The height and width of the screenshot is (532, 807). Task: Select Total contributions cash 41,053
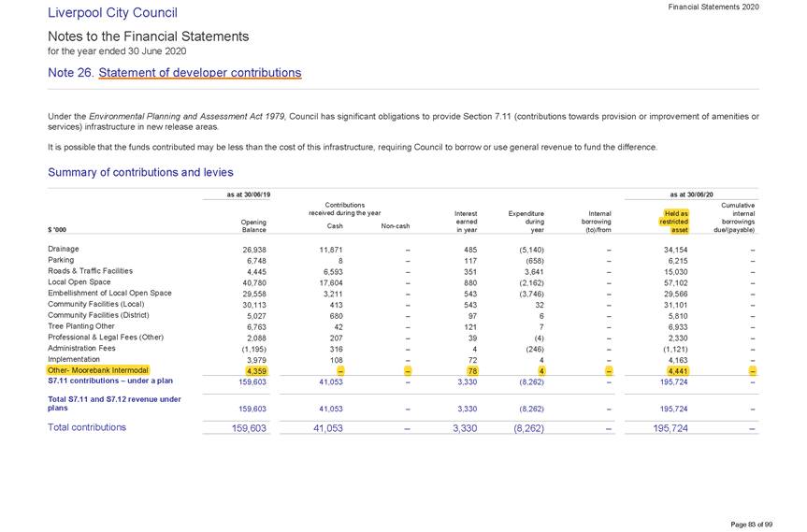click(x=328, y=428)
